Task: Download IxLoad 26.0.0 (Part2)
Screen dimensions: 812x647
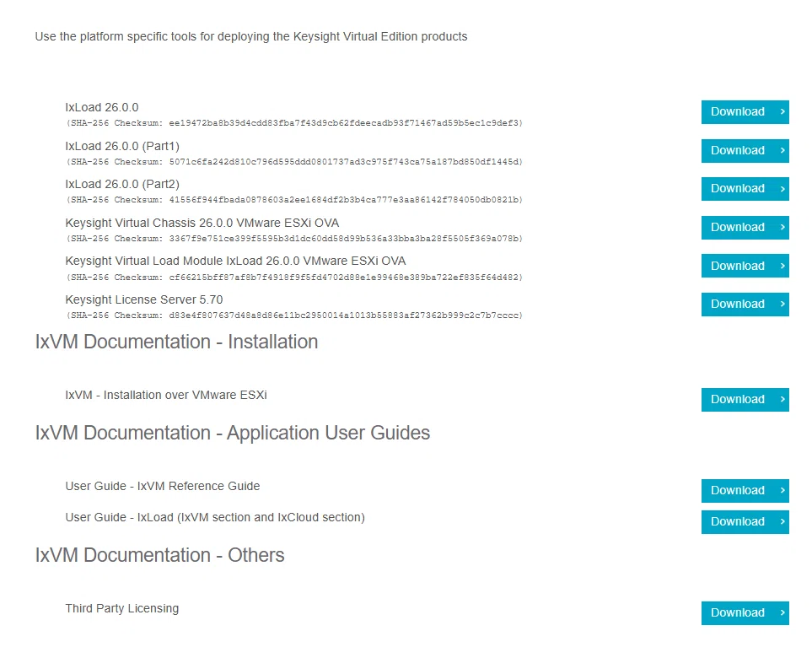Action: (x=745, y=189)
